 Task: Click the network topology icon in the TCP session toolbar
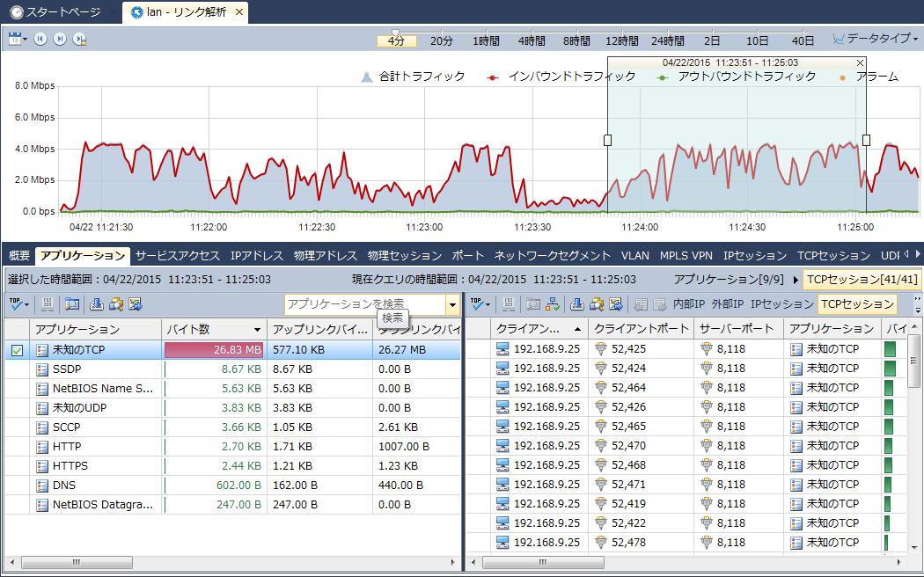[553, 304]
